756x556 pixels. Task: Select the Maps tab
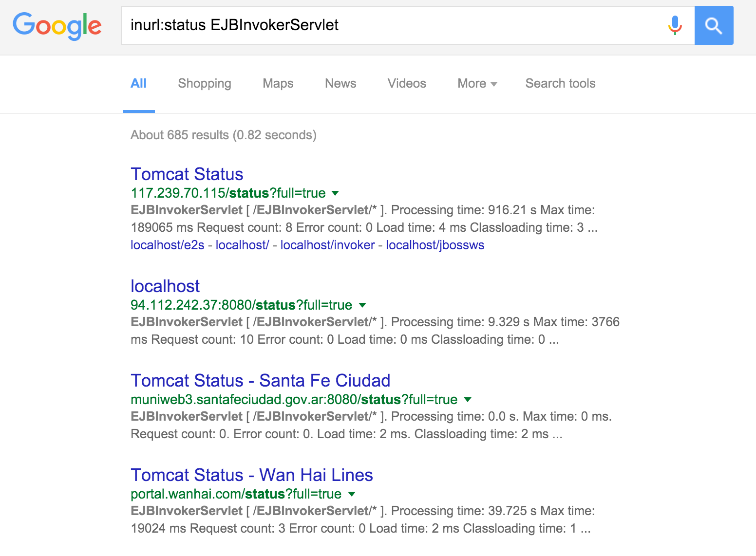(278, 83)
